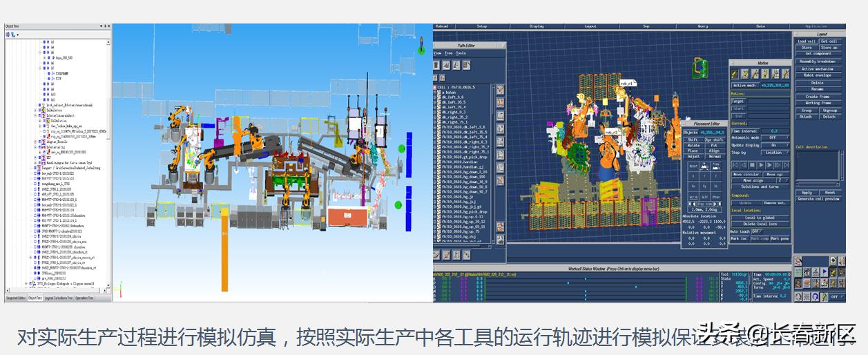The height and width of the screenshot is (355, 868).
Task: Click the Solutions and turns button
Action: click(760, 186)
